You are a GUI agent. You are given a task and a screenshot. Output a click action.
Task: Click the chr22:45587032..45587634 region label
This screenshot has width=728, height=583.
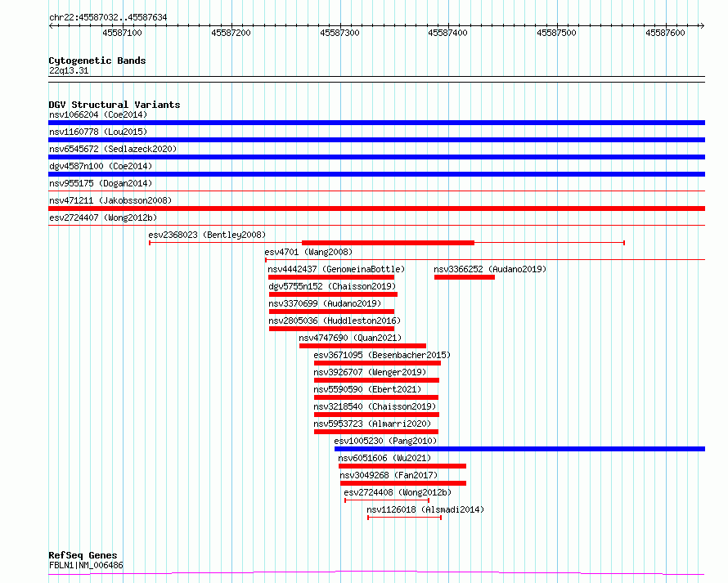pyautogui.click(x=108, y=18)
